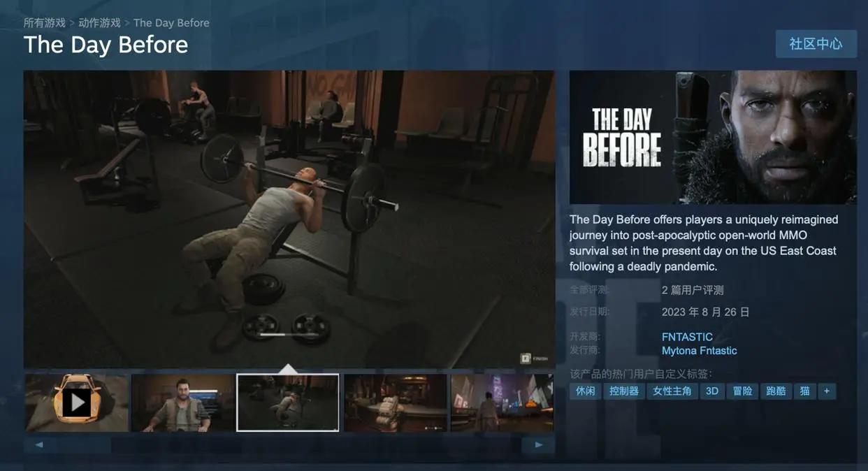Screen dimensions: 868x471
Task: Open the 社区中心 community hub button
Action: [816, 44]
